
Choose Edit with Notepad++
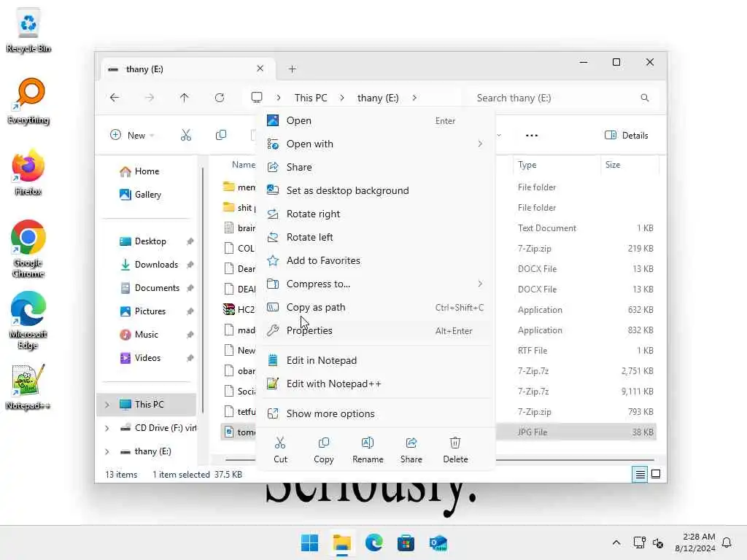coord(376,384)
